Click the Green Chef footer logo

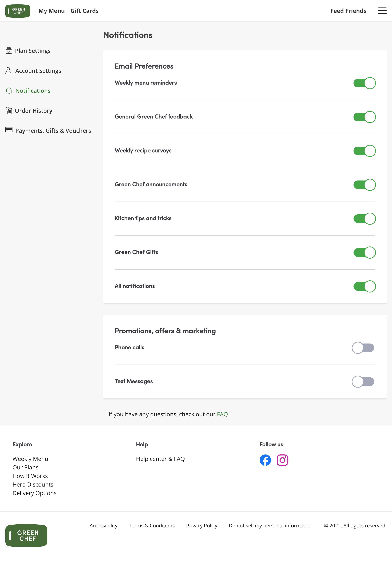click(x=26, y=536)
